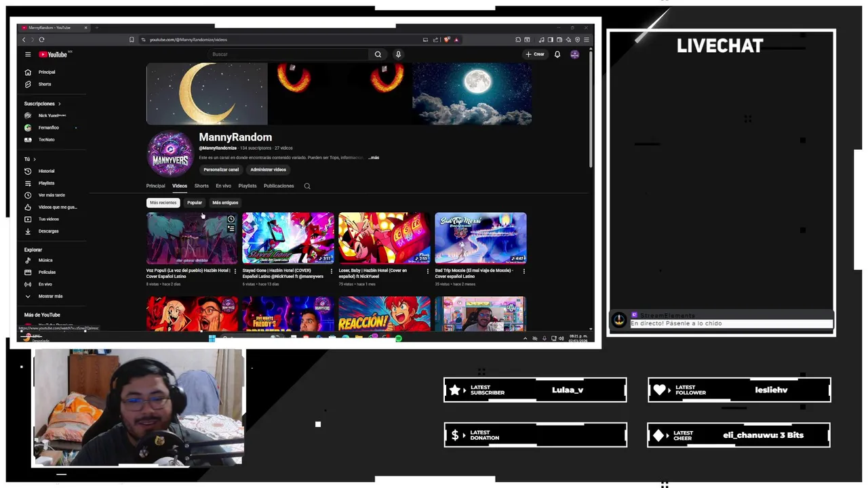Open Loser, Baby video thumbnail
Viewport: 868px width, 488px height.
coord(384,238)
